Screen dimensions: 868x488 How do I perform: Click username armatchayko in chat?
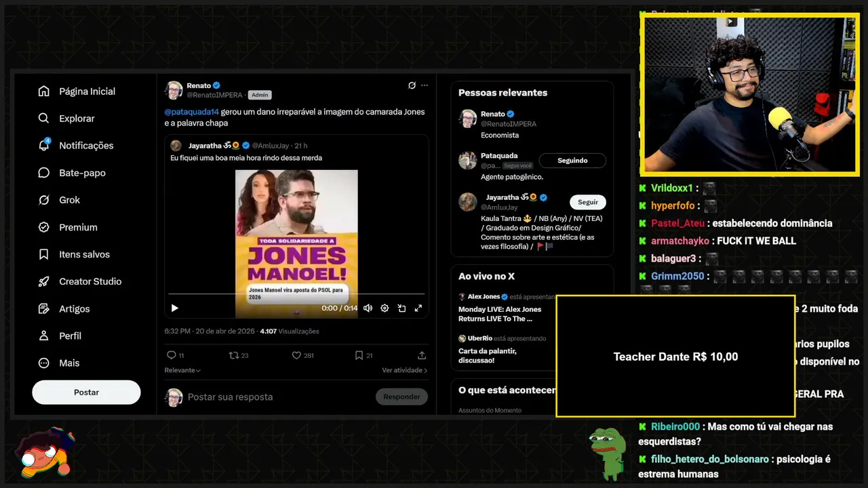680,241
